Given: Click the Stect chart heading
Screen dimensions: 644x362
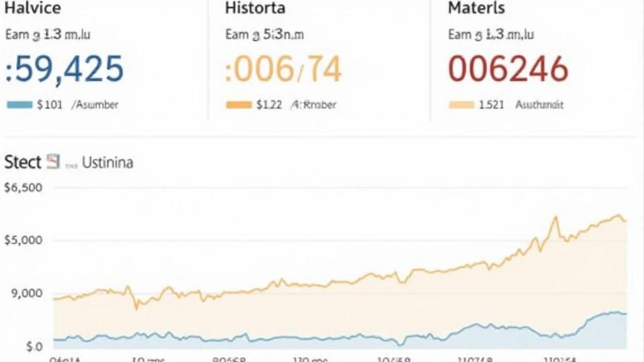Looking at the screenshot, I should (22, 162).
